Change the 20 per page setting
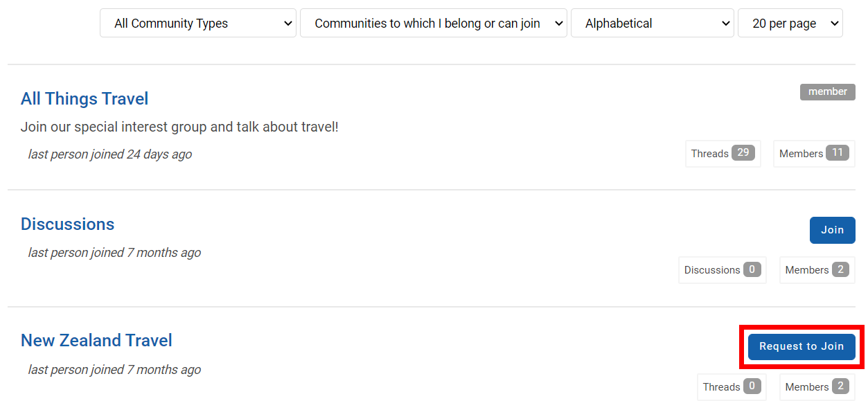The image size is (868, 410). (x=790, y=24)
